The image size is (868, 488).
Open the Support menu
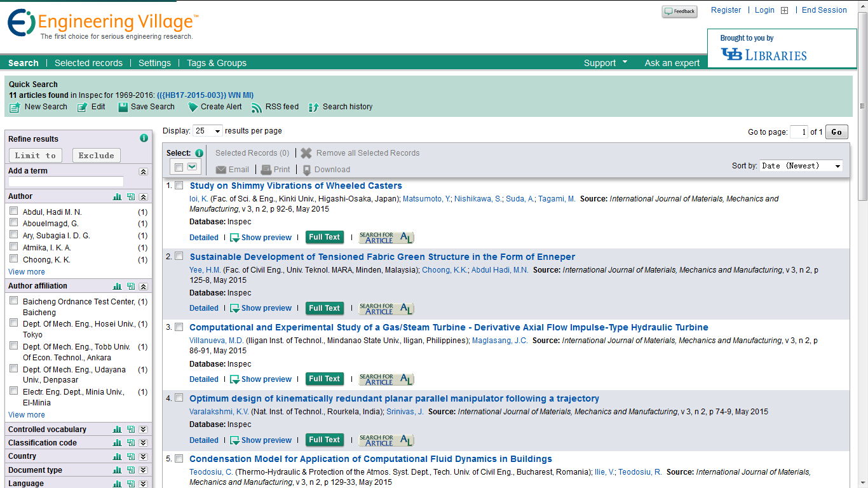coord(606,63)
